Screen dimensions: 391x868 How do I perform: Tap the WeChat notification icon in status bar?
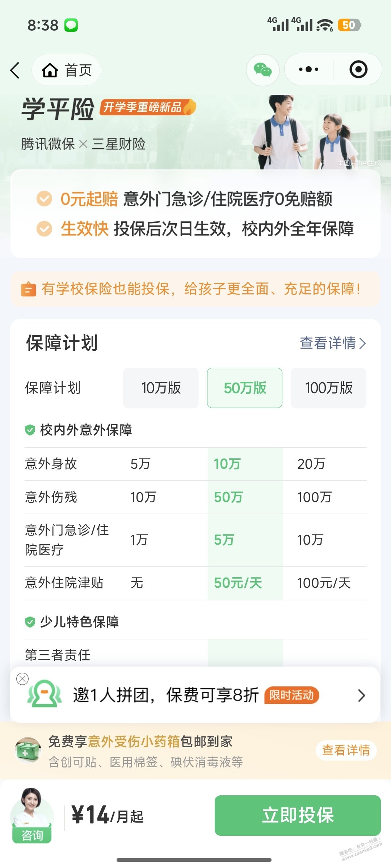71,25
